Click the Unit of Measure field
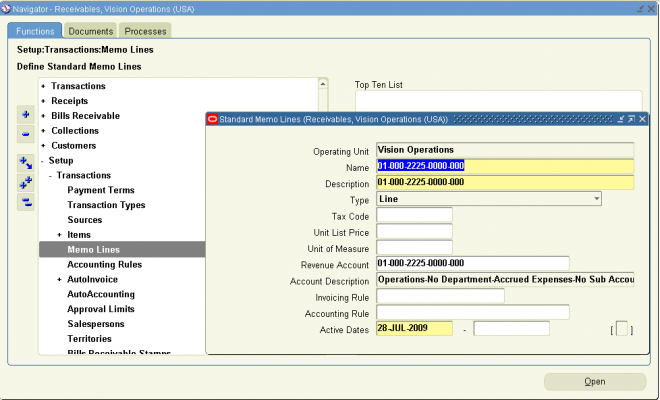 414,247
